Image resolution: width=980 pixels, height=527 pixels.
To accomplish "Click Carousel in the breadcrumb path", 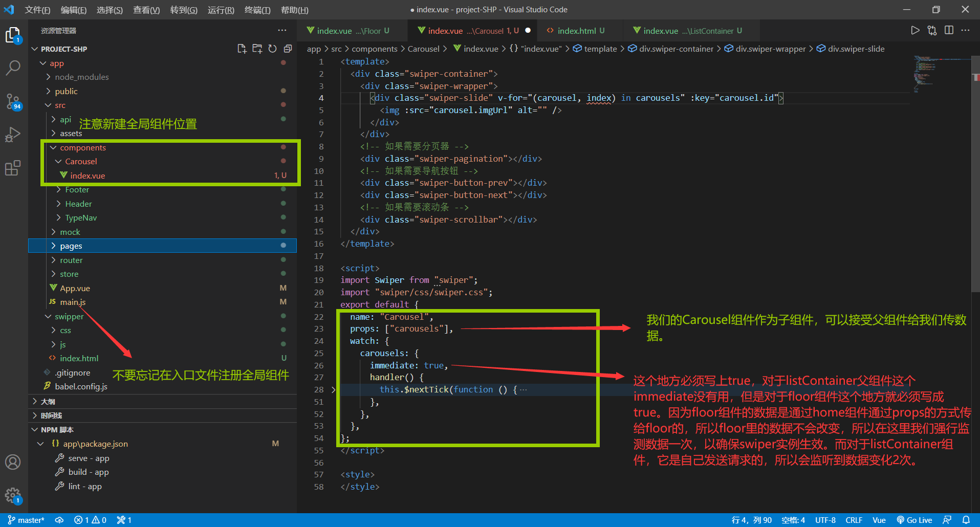I will [x=423, y=49].
